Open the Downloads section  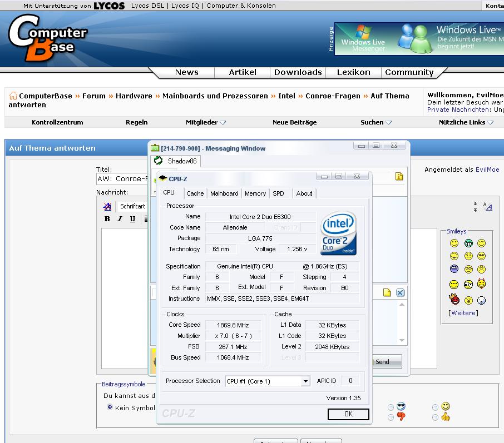click(298, 72)
